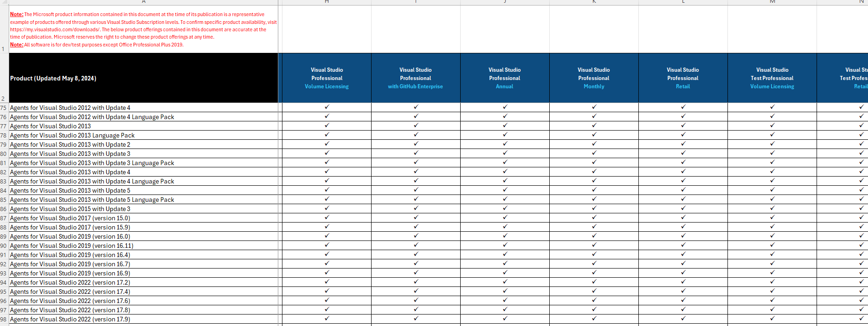Click Agents for Visual Studio 2022 (version 17.4)
868x326 pixels.
[143, 292]
